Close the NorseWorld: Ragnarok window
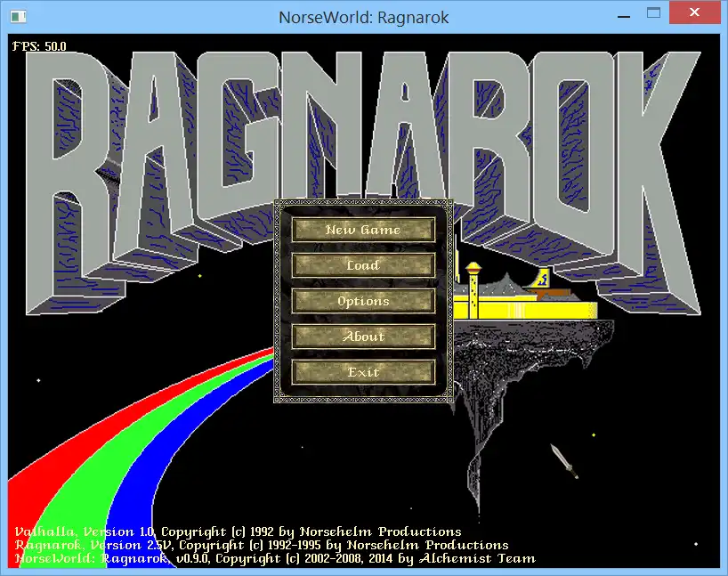Screen dimensions: 728x576 [694, 12]
